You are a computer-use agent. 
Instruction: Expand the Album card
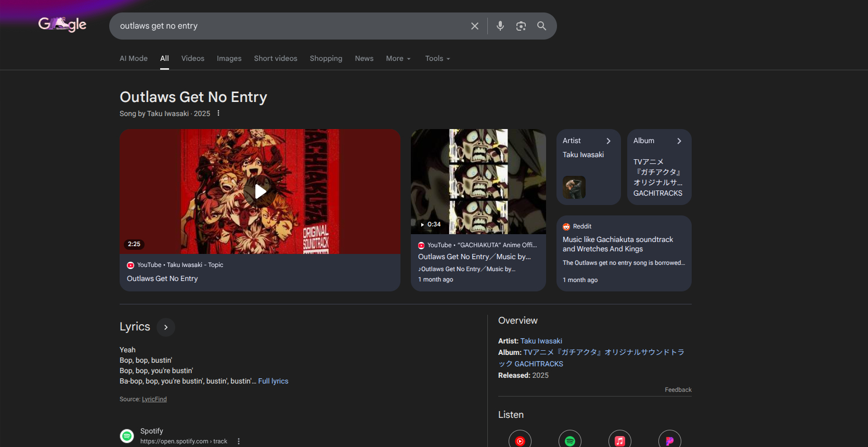679,141
